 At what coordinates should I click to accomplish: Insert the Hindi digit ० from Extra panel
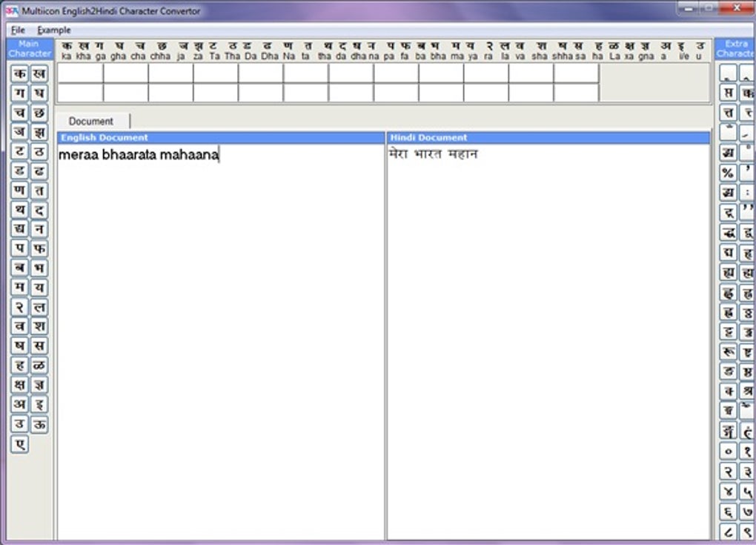click(x=729, y=452)
